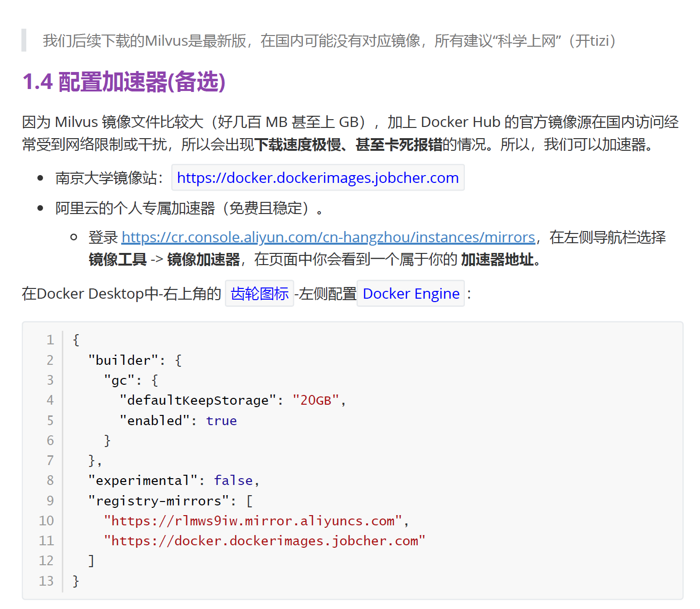The image size is (700, 609).
Task: Click the bold text 镜像工具
Action: tap(118, 259)
